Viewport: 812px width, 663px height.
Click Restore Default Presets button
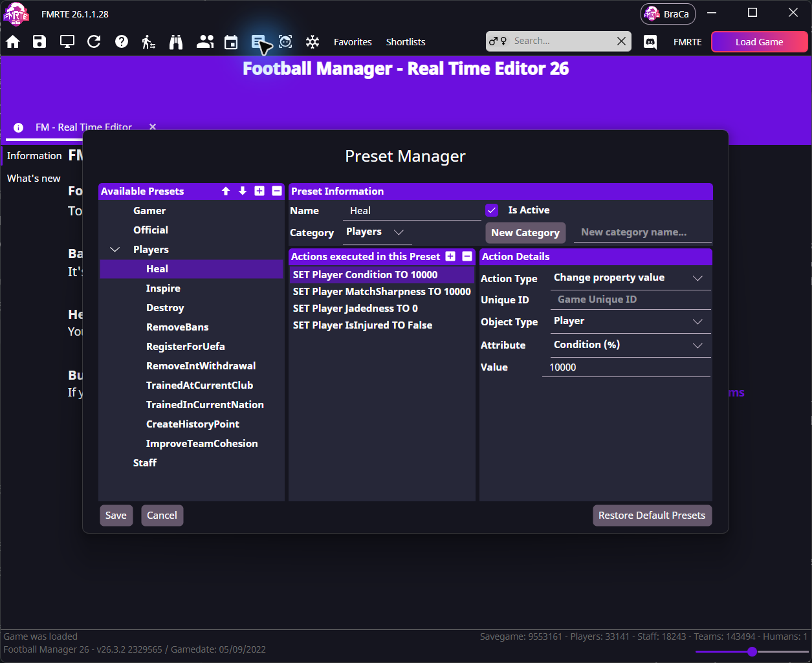(652, 516)
